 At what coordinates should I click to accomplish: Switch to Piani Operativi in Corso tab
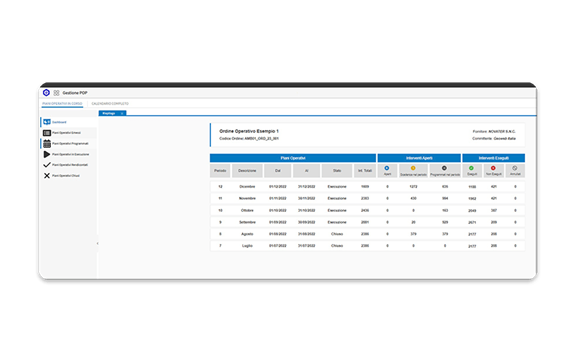[62, 104]
